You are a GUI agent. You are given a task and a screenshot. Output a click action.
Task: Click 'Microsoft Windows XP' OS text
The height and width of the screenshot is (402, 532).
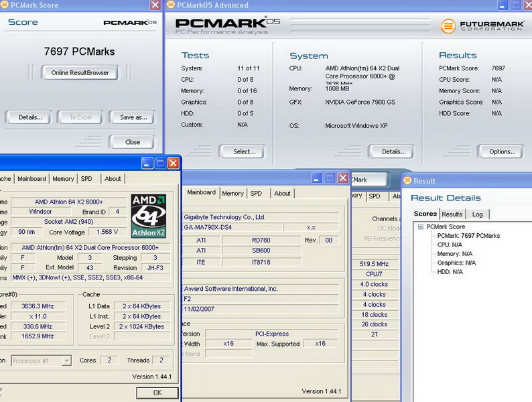tap(356, 126)
